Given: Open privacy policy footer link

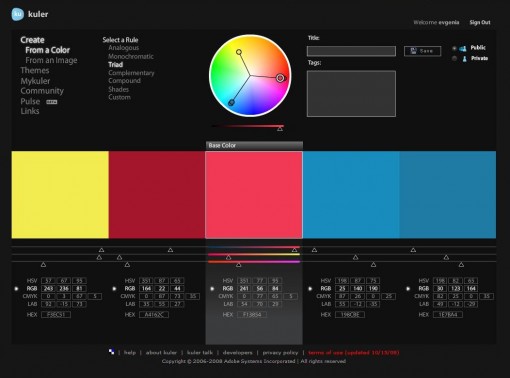Looking at the screenshot, I should (280, 353).
